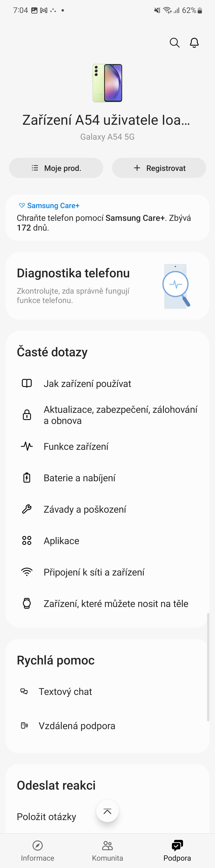Viewport: 215px width, 868px height.
Task: Tap the scroll-to-top arrow button
Action: click(x=107, y=811)
